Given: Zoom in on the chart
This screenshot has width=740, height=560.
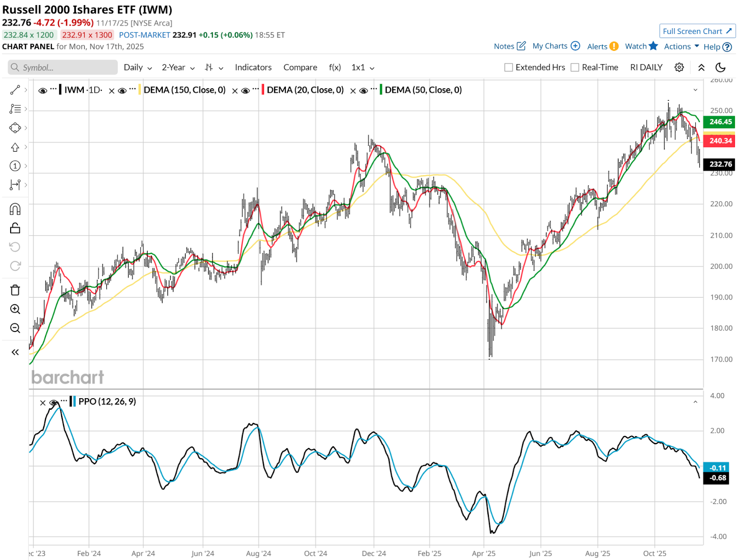Looking at the screenshot, I should coord(15,309).
